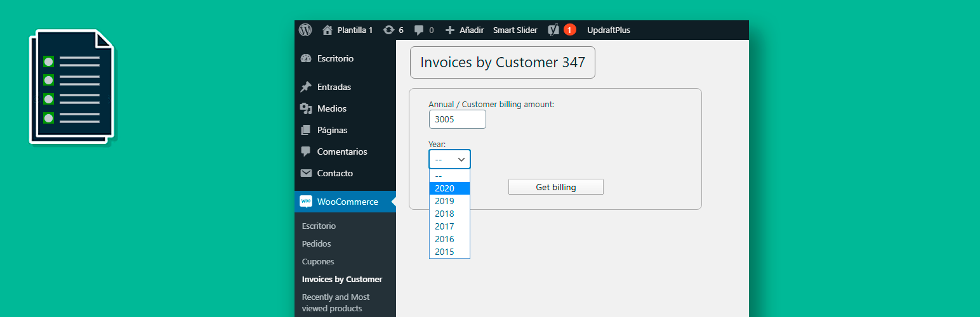980x317 pixels.
Task: Open UpdraftPlus in the admin bar
Action: tap(609, 30)
